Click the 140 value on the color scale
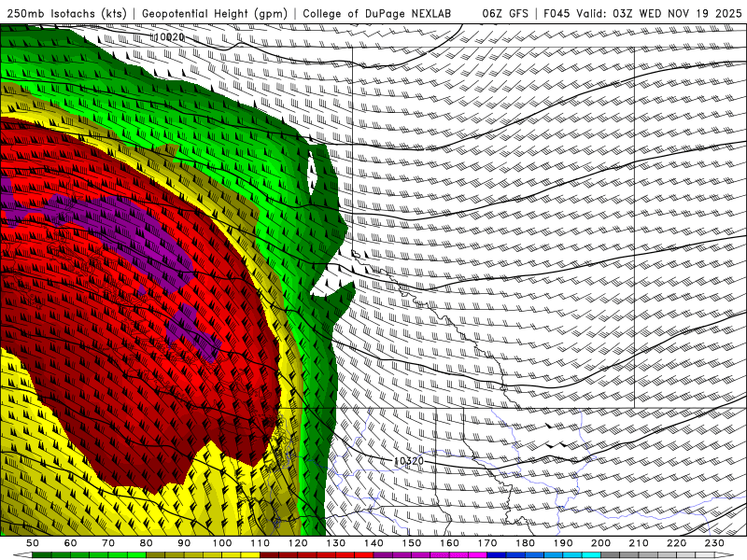This screenshot has width=747, height=560. click(373, 543)
